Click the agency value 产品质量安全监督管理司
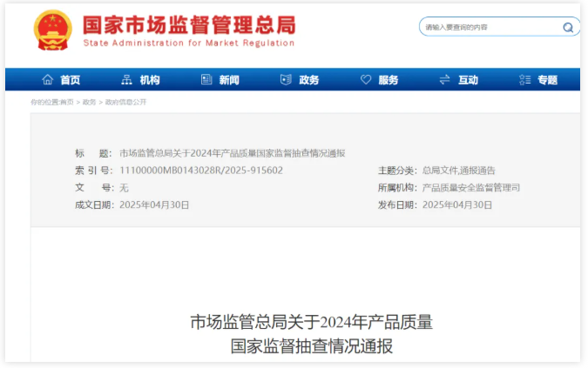Screen dimensions: 588x368 (471, 188)
